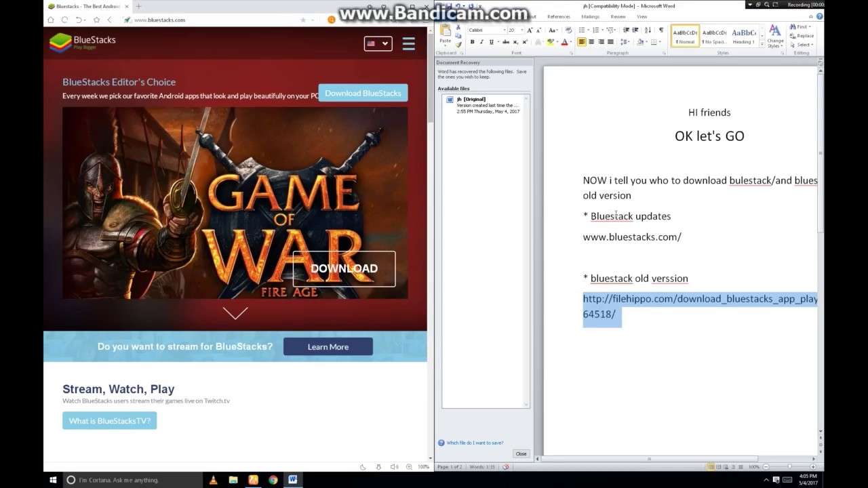
Task: Click 'What is BlueStacksTV?' button
Action: tap(110, 421)
